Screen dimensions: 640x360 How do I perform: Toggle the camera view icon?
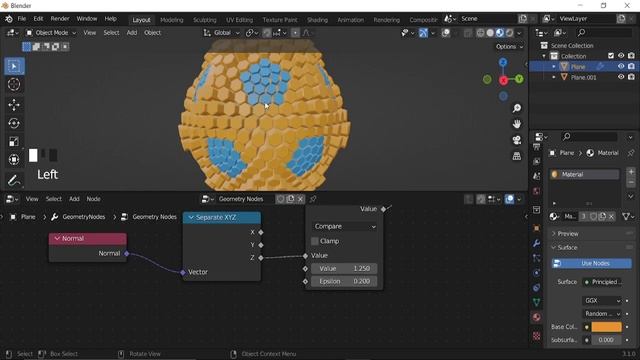[517, 140]
